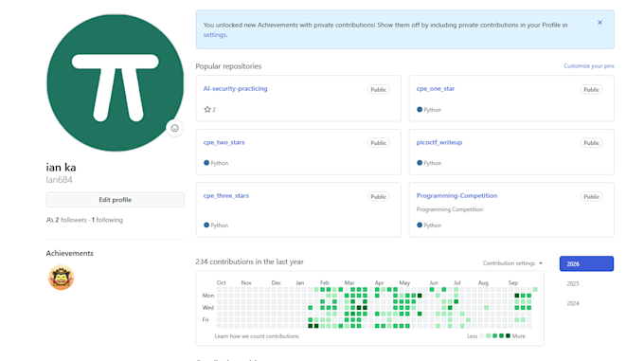Click Edit profile button
Image resolution: width=644 pixels, height=361 pixels.
click(115, 200)
